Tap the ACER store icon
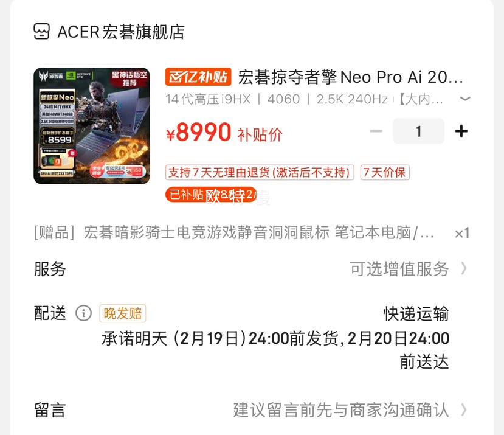The width and height of the screenshot is (504, 435). [x=42, y=32]
